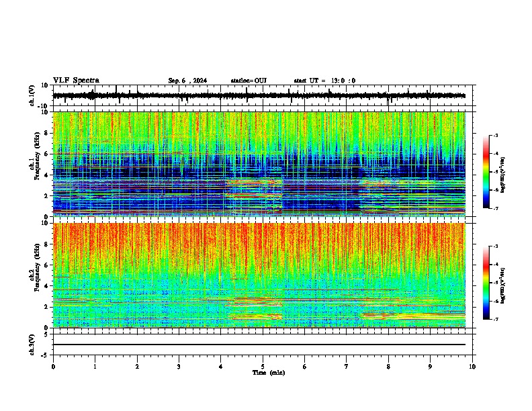Click the ch.1 spectrogram plot
The width and height of the screenshot is (532, 411).
coord(259,164)
